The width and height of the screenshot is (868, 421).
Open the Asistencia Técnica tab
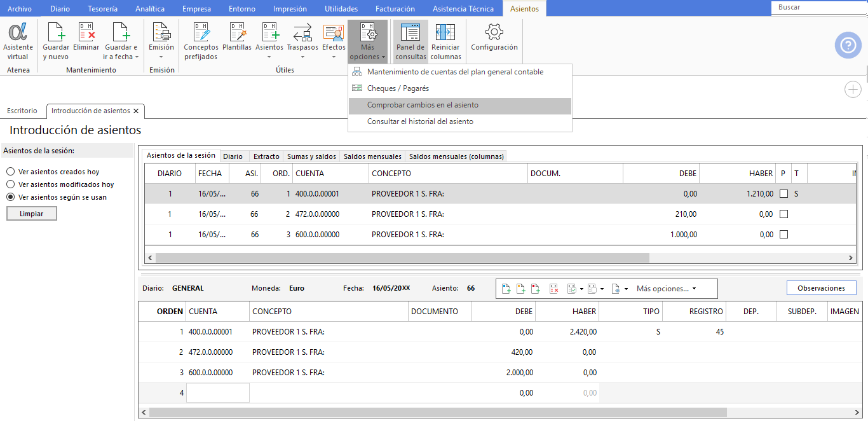[463, 9]
